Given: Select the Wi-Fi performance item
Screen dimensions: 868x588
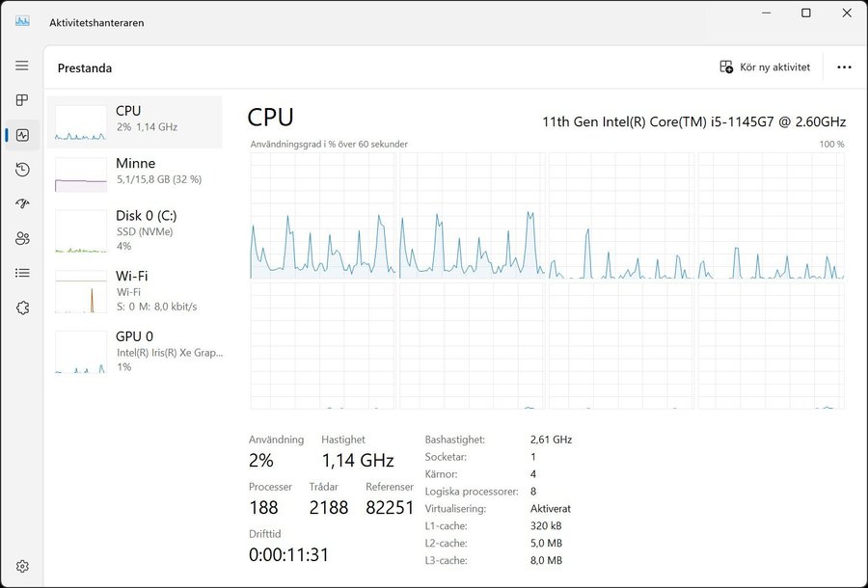Looking at the screenshot, I should tap(135, 291).
